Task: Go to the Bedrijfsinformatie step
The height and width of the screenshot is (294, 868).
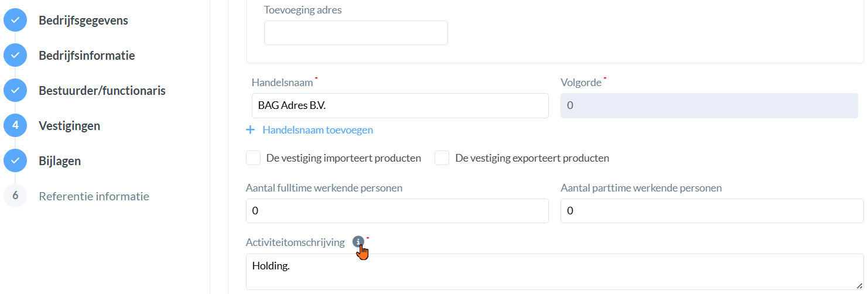Action: pyautogui.click(x=87, y=56)
